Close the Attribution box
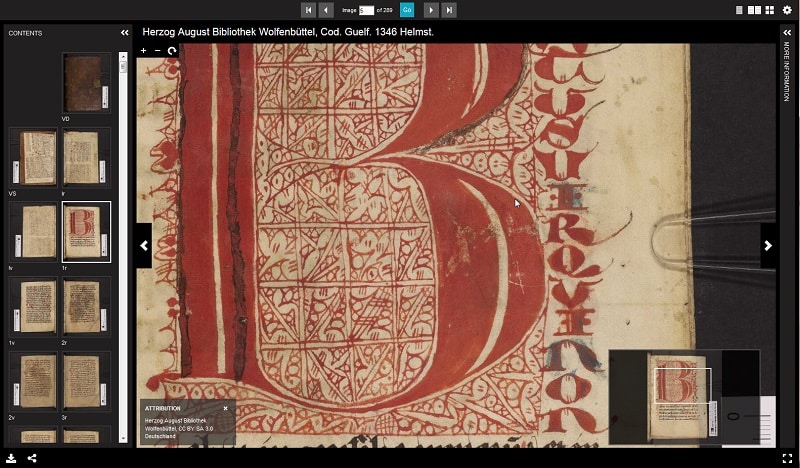Screen dimensions: 800x468 click(x=226, y=408)
